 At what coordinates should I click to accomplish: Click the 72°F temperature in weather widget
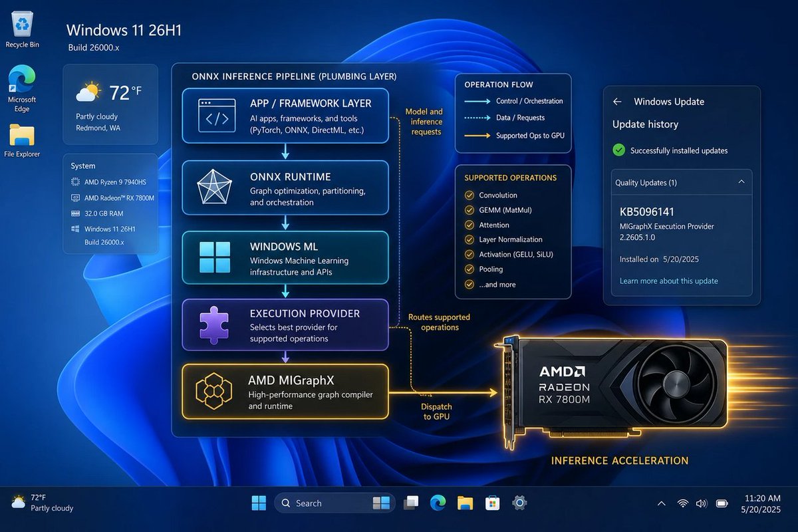pos(126,92)
